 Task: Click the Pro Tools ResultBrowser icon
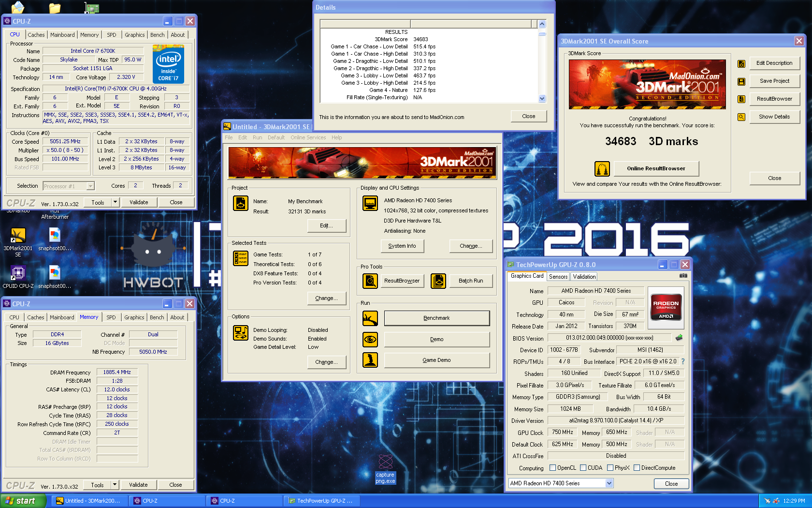(370, 281)
